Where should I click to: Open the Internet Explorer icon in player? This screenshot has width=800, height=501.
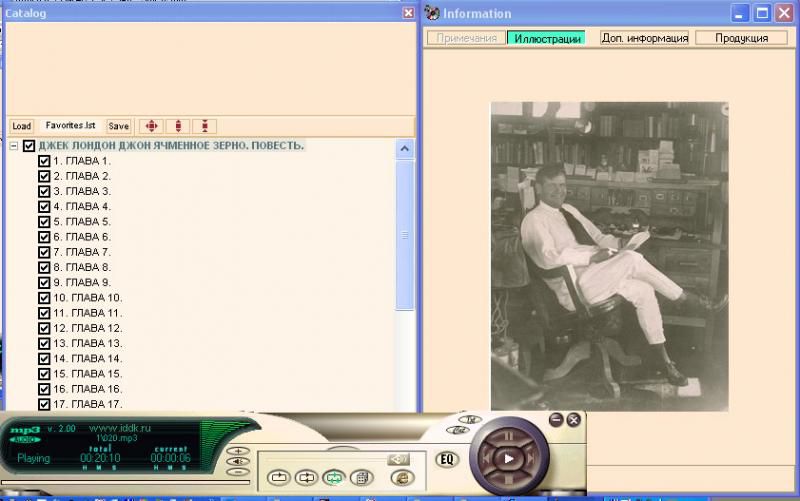tap(401, 478)
